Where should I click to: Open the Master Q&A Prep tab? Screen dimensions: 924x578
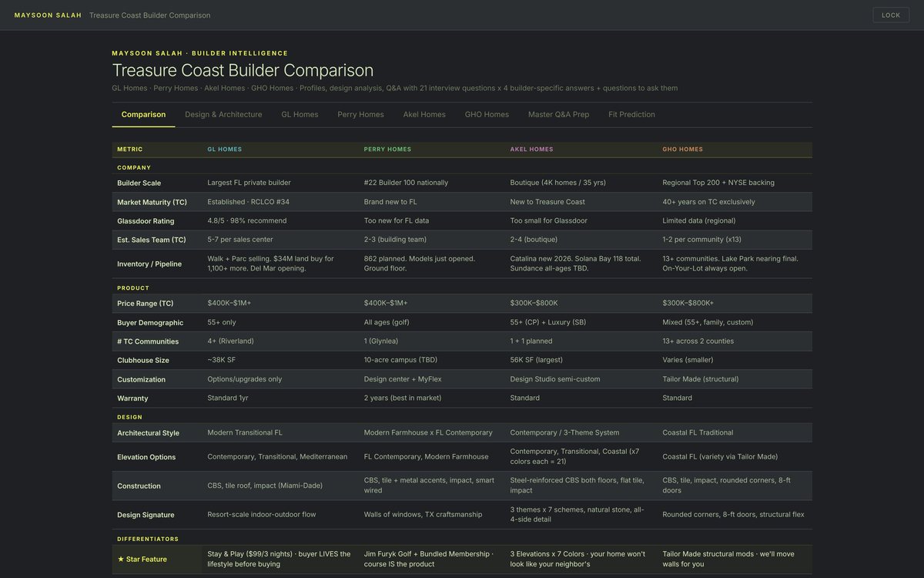[558, 114]
